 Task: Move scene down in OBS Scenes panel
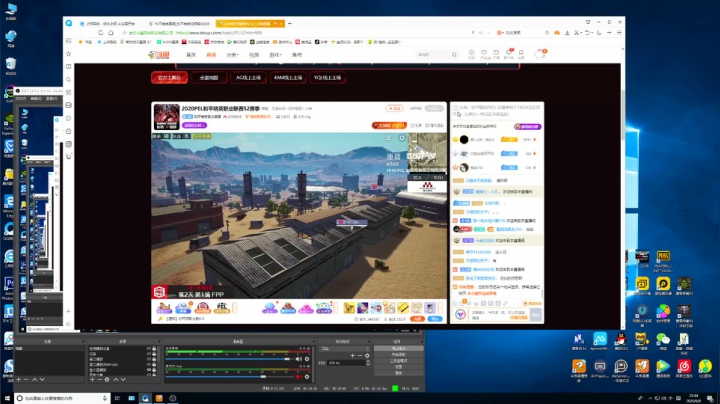point(42,379)
